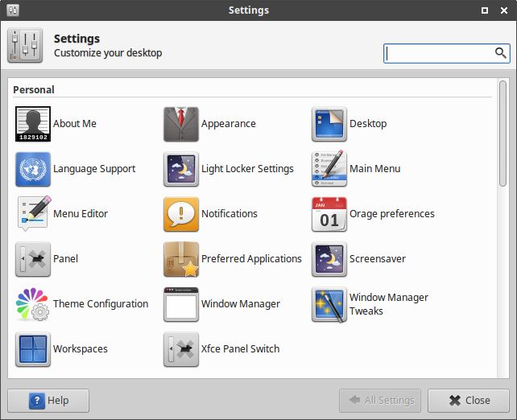Focus the settings search field
This screenshot has width=517, height=420.
pyautogui.click(x=439, y=53)
